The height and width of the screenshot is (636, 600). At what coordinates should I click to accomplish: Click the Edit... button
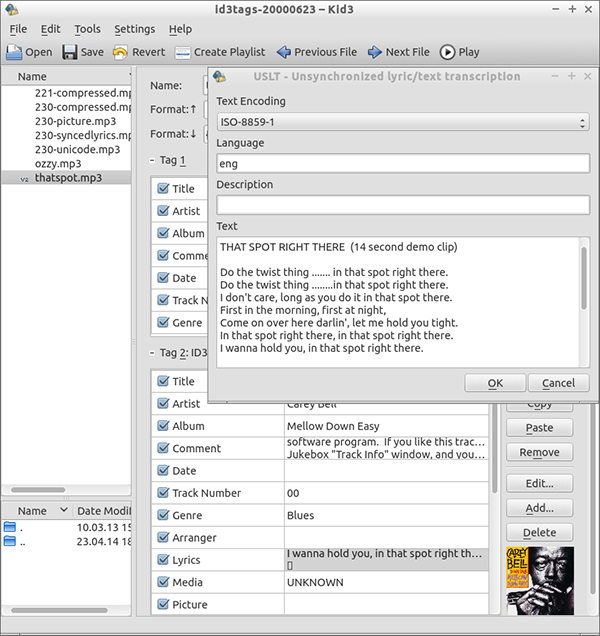click(x=540, y=483)
